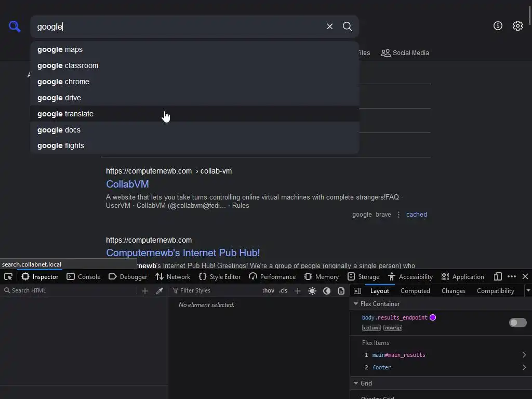The image size is (532, 399).
Task: Toggle light color scheme simulation sun icon
Action: click(312, 291)
